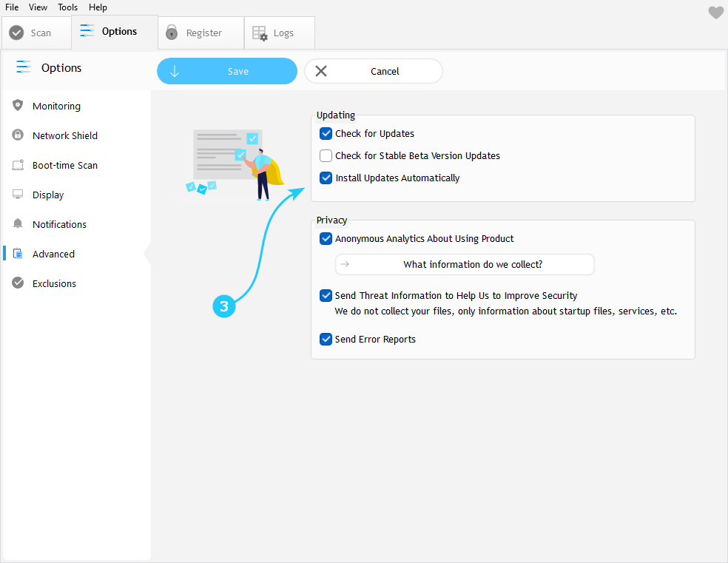Click the heart icon in top-right corner
Image resolution: width=728 pixels, height=563 pixels.
tap(715, 13)
